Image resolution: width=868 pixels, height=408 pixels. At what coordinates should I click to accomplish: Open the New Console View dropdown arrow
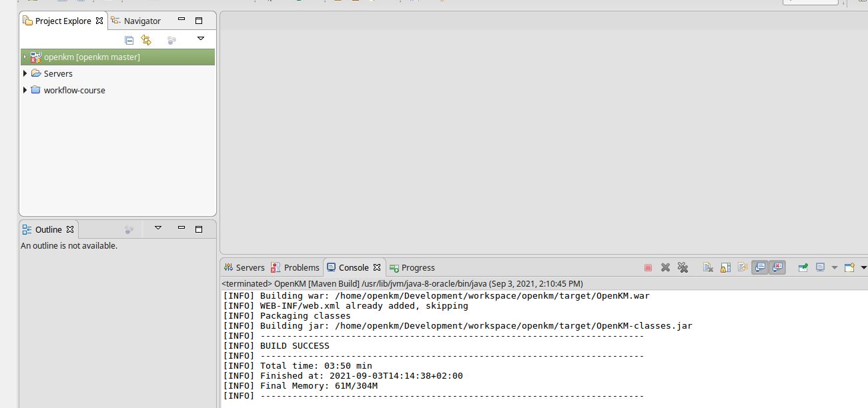coord(863,267)
